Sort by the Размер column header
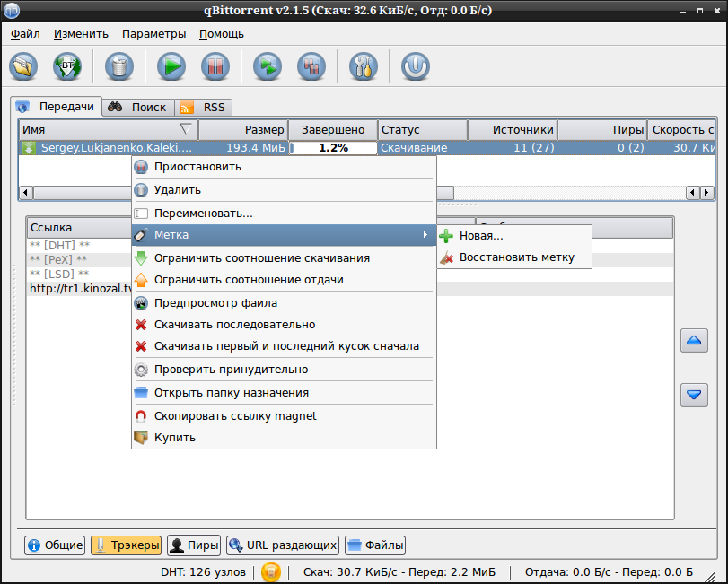Screen dimensions: 728x584 (243, 130)
